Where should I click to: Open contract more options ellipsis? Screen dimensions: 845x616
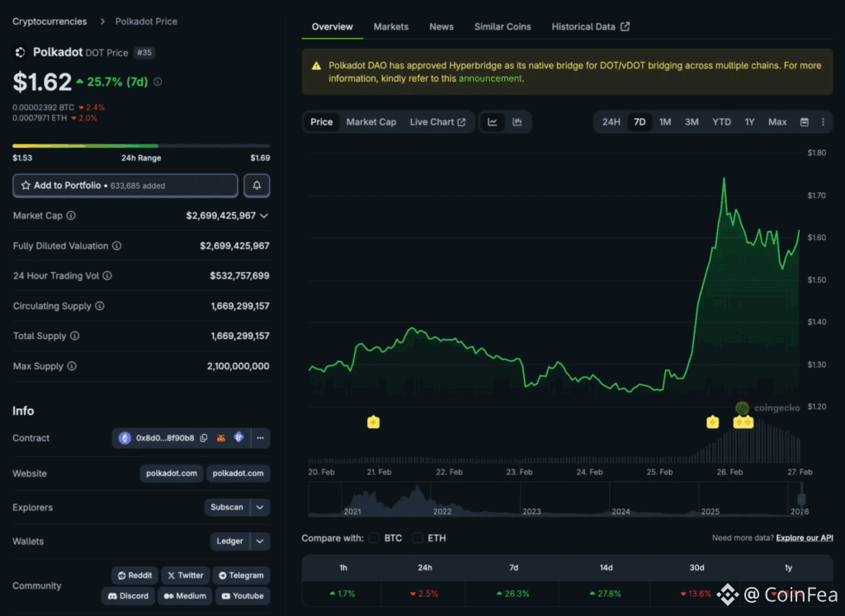(260, 438)
